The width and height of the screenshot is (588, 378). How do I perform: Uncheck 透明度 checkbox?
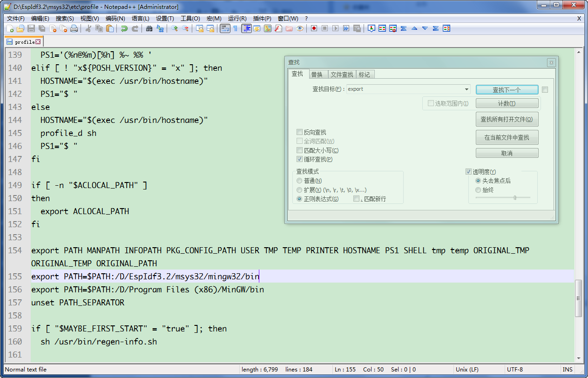tap(468, 172)
